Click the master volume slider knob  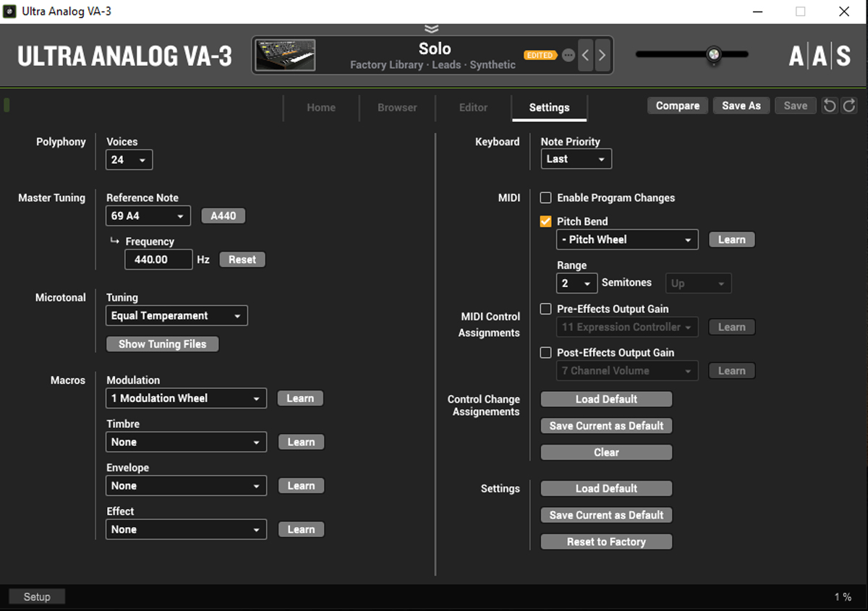click(714, 54)
